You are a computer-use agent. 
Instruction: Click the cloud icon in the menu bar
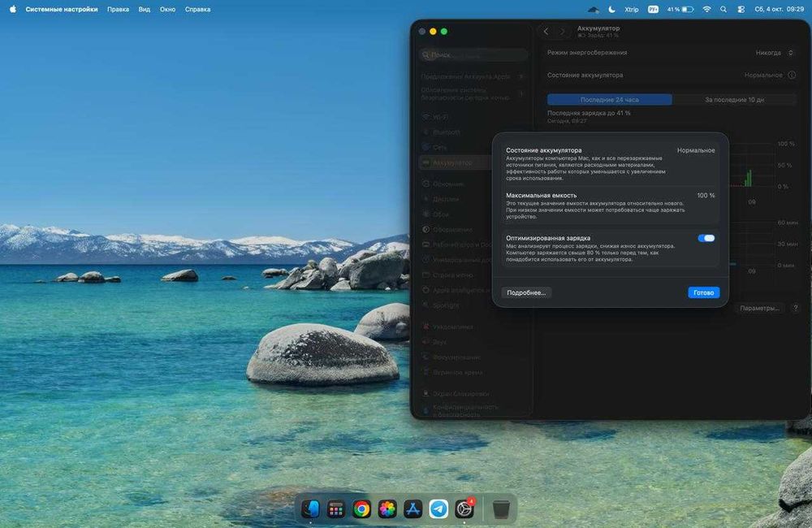[x=594, y=9]
